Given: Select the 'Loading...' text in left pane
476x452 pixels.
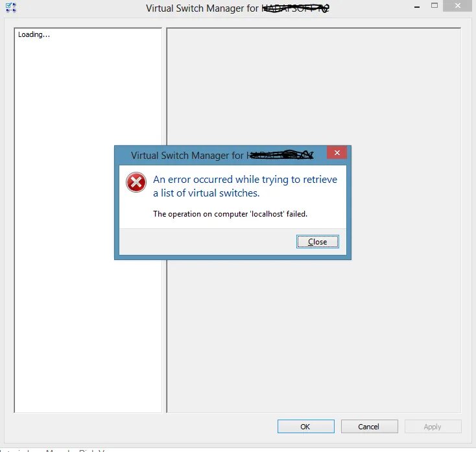Looking at the screenshot, I should pyautogui.click(x=34, y=34).
